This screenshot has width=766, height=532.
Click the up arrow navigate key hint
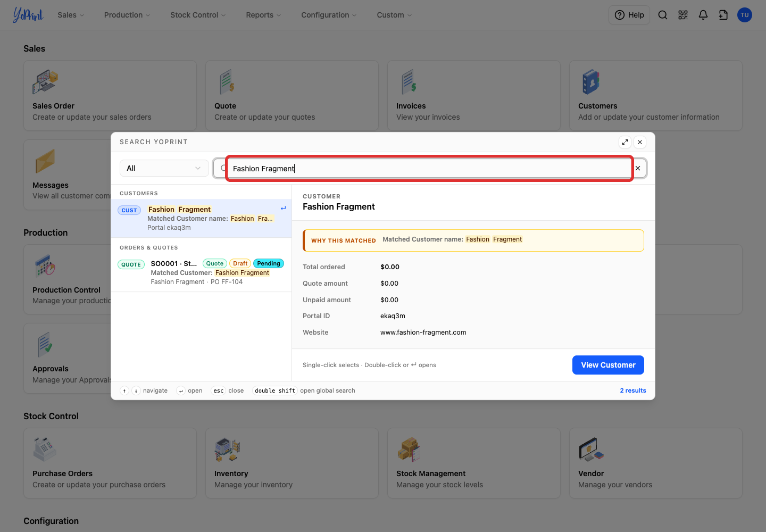(x=124, y=390)
